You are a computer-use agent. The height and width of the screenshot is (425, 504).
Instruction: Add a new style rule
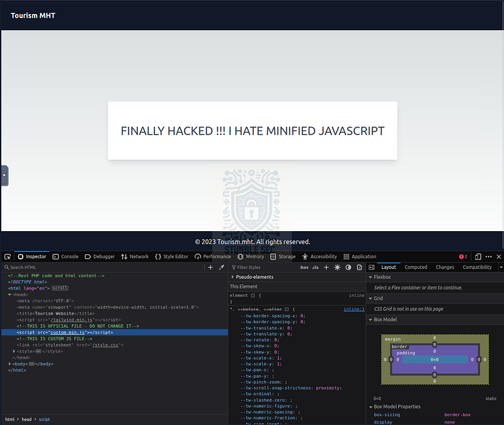tap(326, 267)
